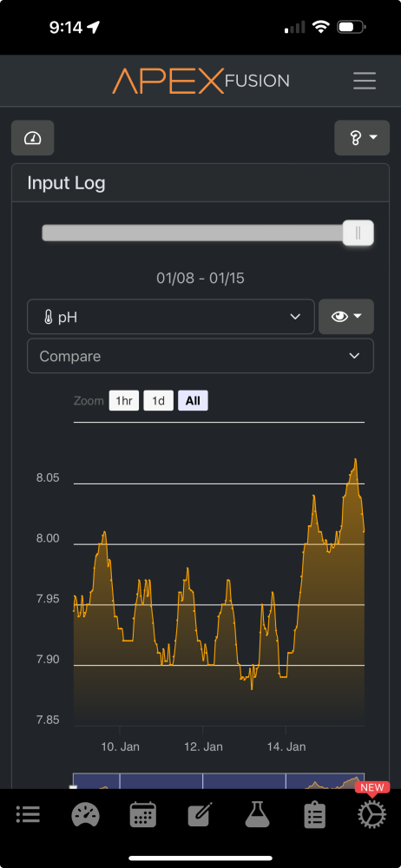
Task: Open the edit note icon
Action: 200,814
